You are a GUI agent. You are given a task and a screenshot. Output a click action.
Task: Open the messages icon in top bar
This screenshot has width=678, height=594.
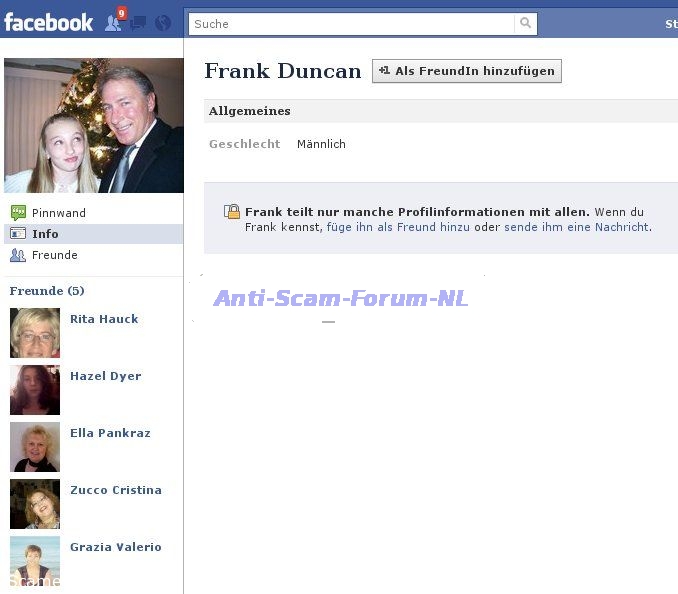point(139,23)
